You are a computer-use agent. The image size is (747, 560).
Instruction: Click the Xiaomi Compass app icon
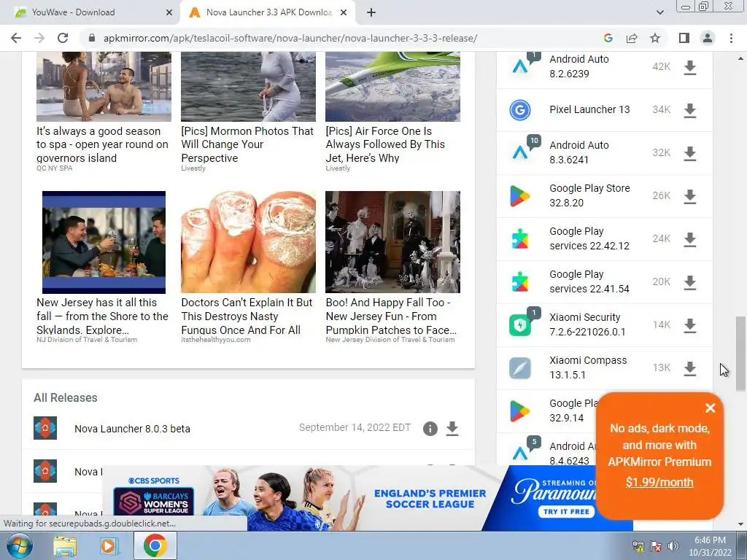click(519, 368)
